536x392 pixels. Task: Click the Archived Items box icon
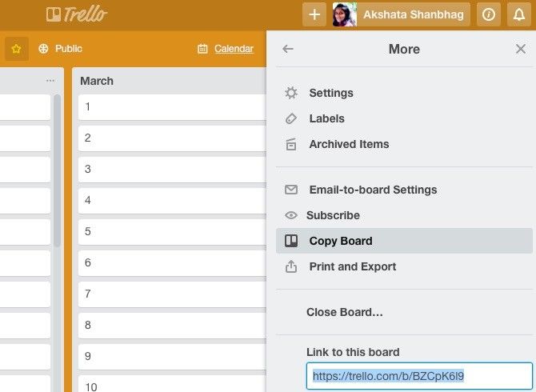pos(291,144)
